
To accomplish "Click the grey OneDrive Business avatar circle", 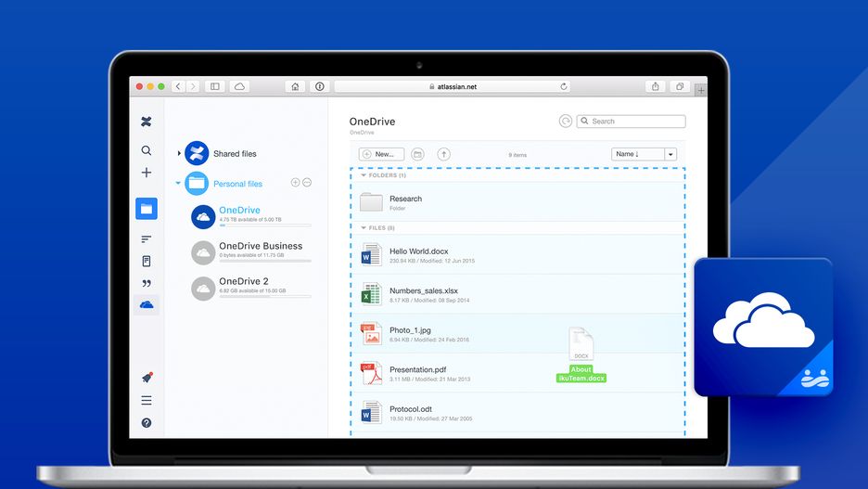I will [x=203, y=252].
